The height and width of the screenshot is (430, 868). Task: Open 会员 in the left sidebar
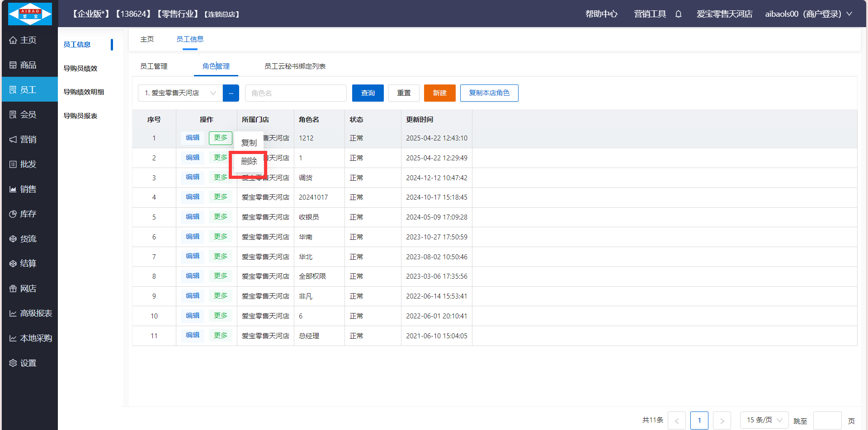pos(30,115)
